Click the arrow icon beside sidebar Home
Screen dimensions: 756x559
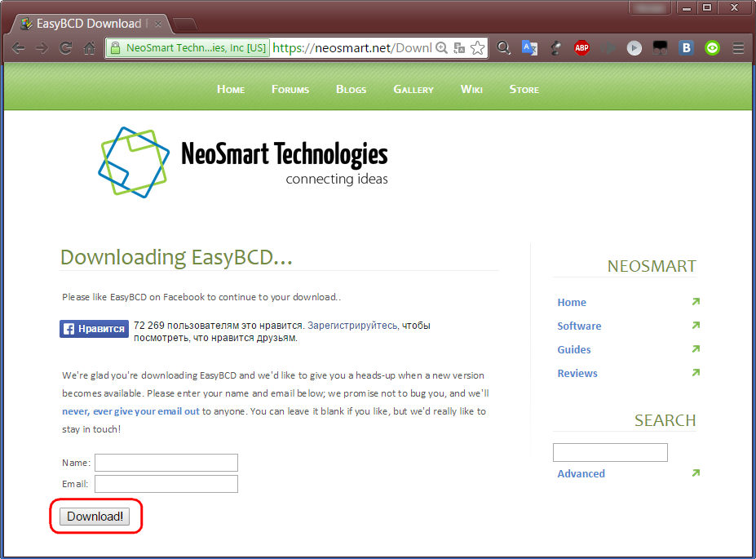pyautogui.click(x=696, y=301)
